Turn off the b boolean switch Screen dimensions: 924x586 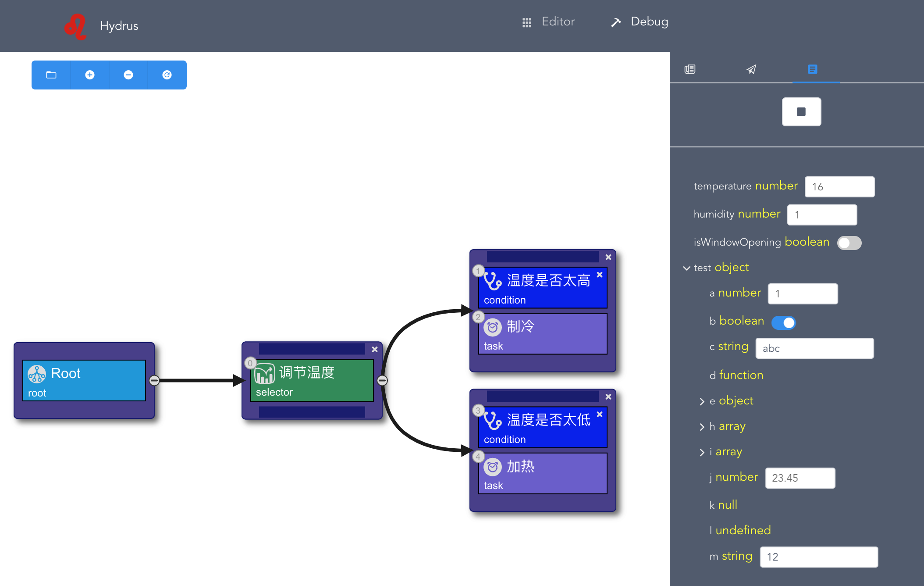784,322
